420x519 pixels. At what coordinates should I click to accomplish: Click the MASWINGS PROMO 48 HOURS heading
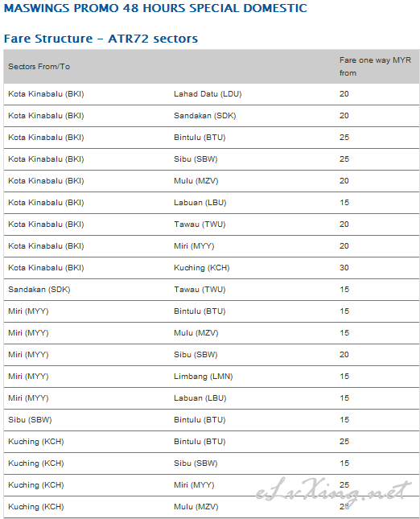[155, 8]
